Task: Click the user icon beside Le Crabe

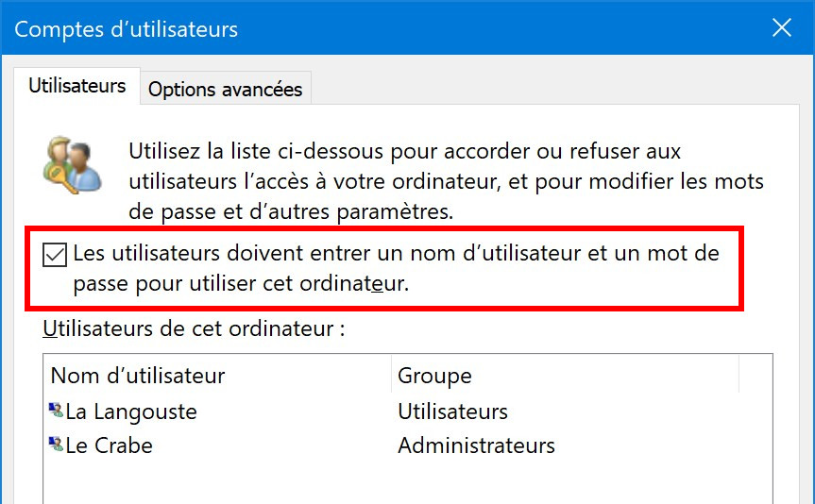Action: coord(56,445)
